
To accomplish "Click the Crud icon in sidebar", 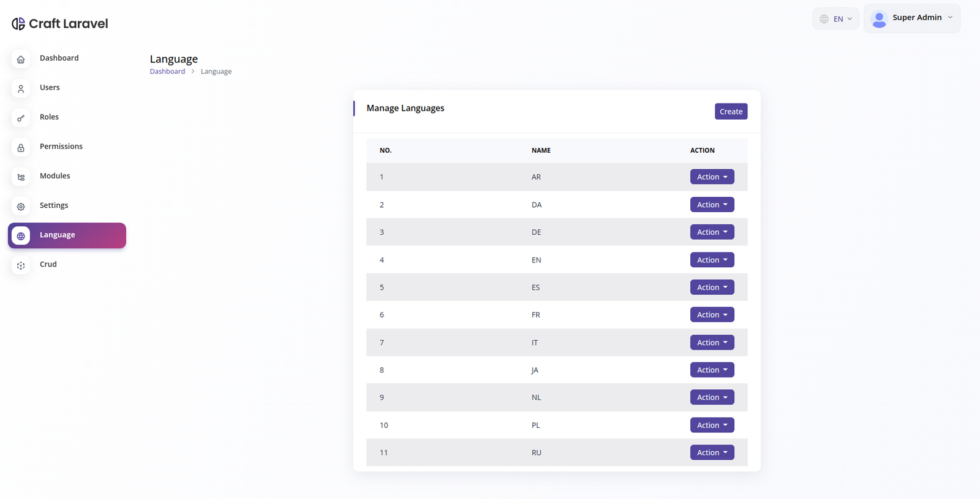I will pos(21,265).
